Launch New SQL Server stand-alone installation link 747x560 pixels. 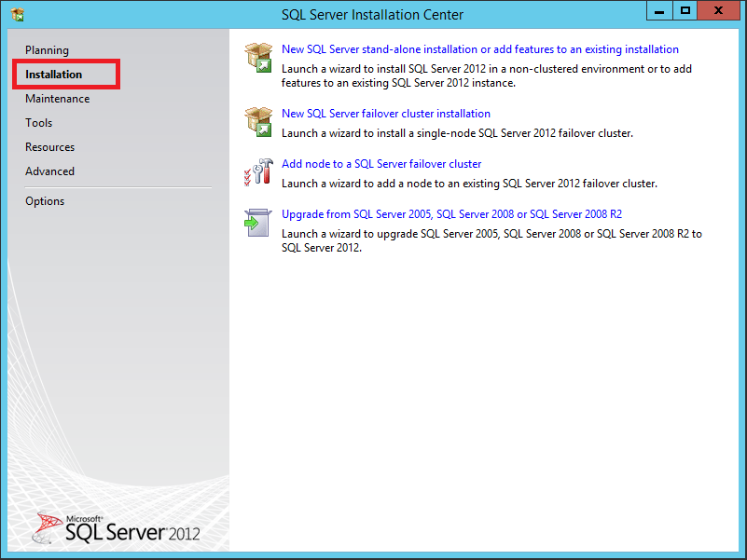click(480, 49)
